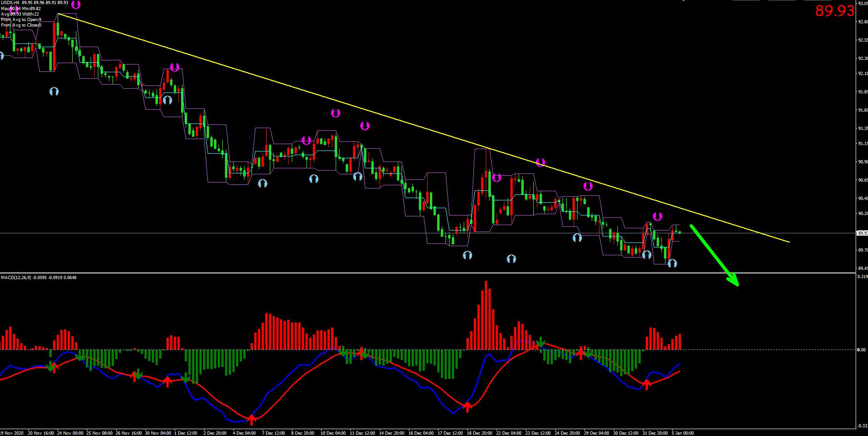Viewport: 868px width, 436px height.
Task: Click magenta sell arrow touching trendline near 23 Dec
Action: tap(541, 162)
